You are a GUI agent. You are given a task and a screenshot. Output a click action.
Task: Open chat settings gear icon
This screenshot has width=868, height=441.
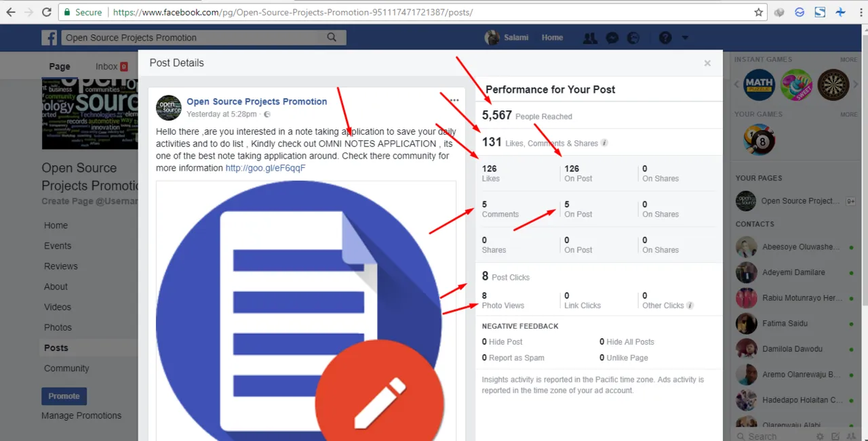pos(821,436)
